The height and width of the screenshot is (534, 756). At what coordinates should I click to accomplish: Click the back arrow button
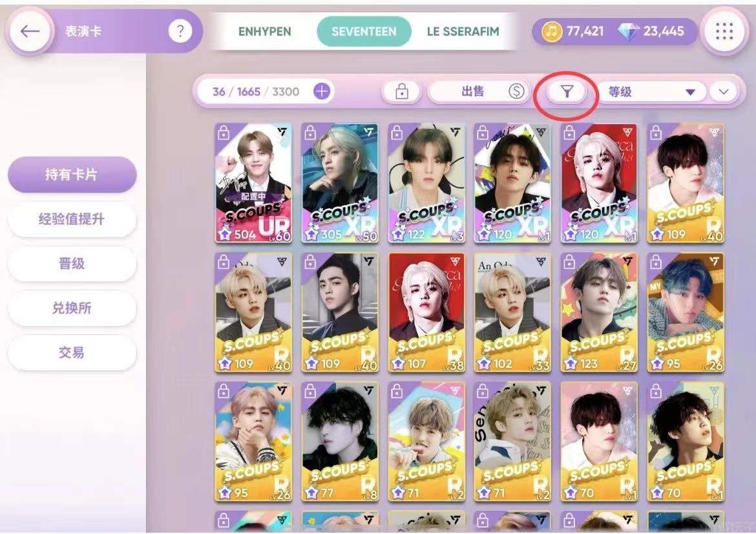pos(30,32)
